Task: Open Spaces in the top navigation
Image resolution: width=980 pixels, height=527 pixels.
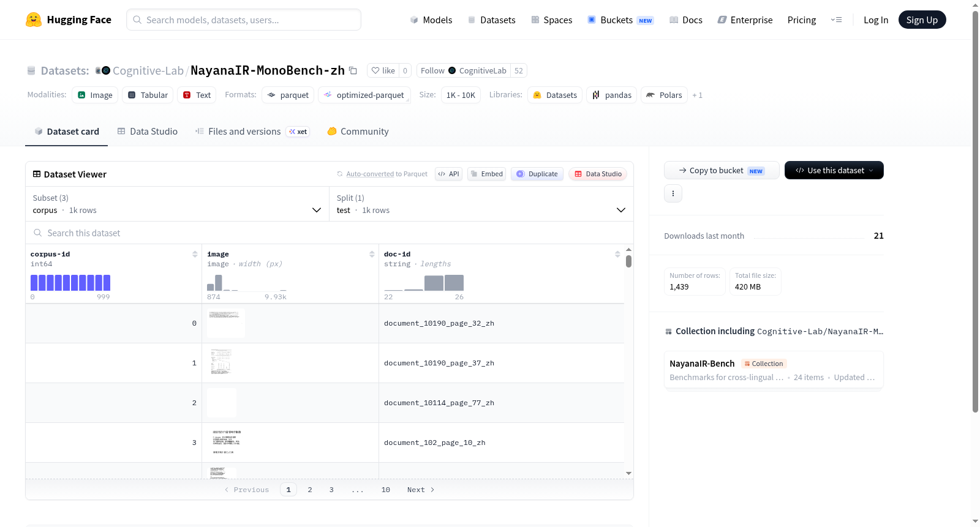Action: coord(552,20)
